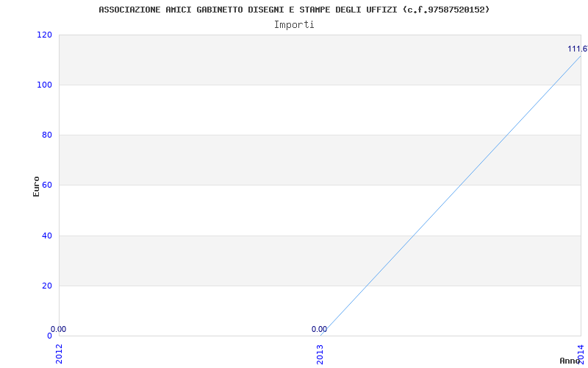Viewport: 588px width, 368px height.
Task: Click the 0.00 data label at 2013
Action: click(x=319, y=329)
